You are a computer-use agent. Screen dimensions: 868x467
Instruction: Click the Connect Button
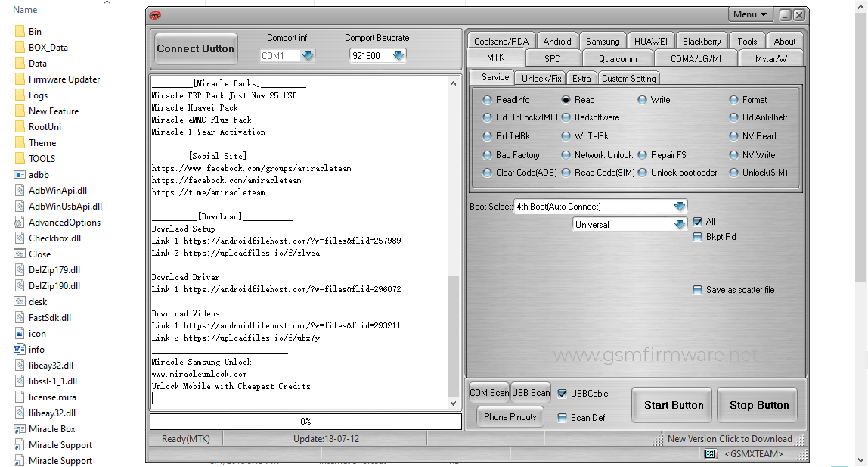click(x=195, y=48)
